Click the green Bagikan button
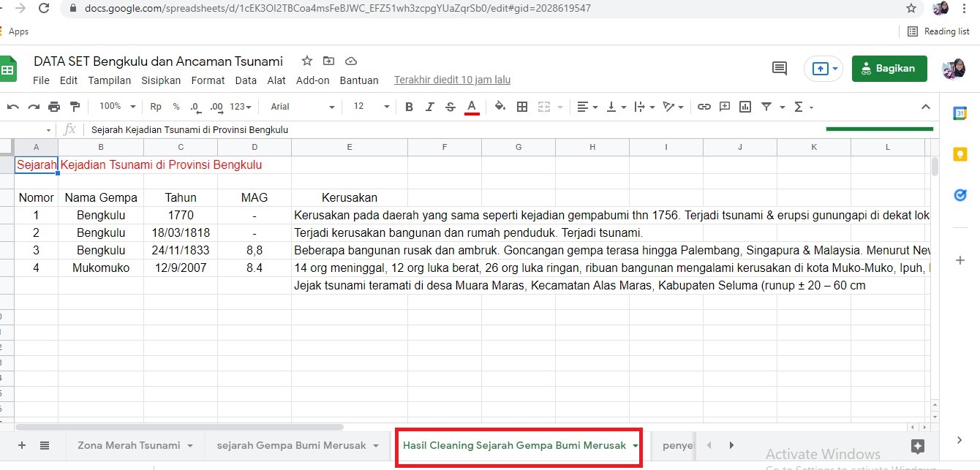This screenshot has width=980, height=470. [889, 68]
